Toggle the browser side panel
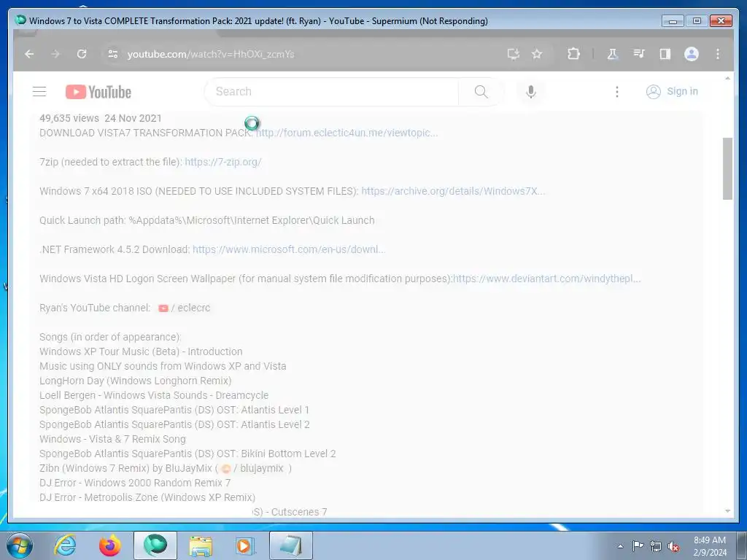Image resolution: width=747 pixels, height=560 pixels. click(665, 54)
